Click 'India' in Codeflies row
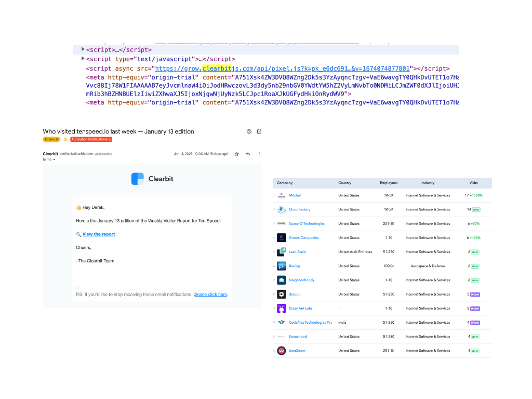The image size is (532, 399). (x=342, y=322)
